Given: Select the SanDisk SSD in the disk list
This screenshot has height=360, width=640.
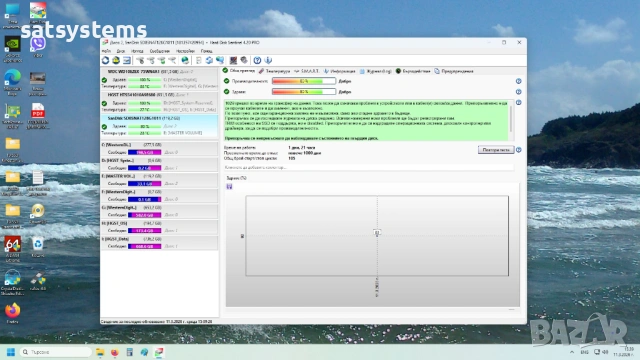Looking at the screenshot, I should tap(159, 125).
